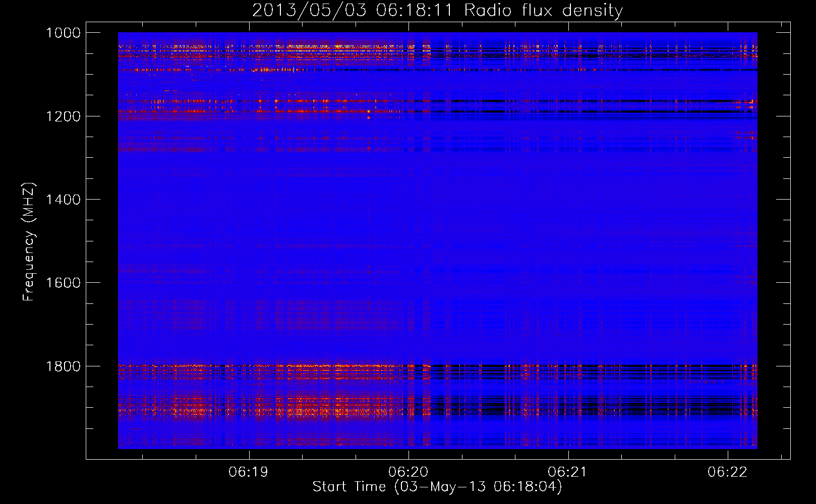
Task: Click the 06:22 time tick label
Action: pos(728,472)
